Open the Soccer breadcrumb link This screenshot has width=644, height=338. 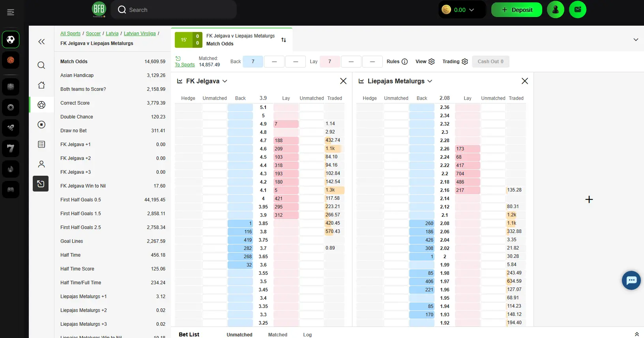(93, 34)
